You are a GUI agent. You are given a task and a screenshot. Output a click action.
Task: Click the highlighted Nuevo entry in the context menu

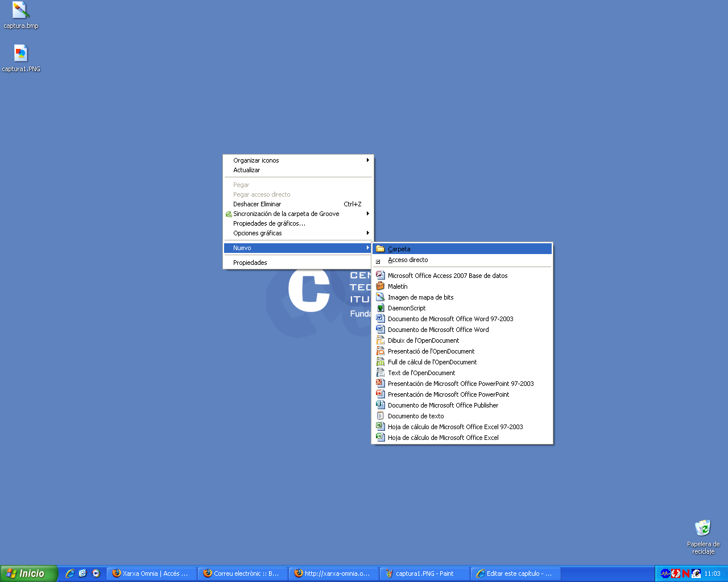point(298,248)
